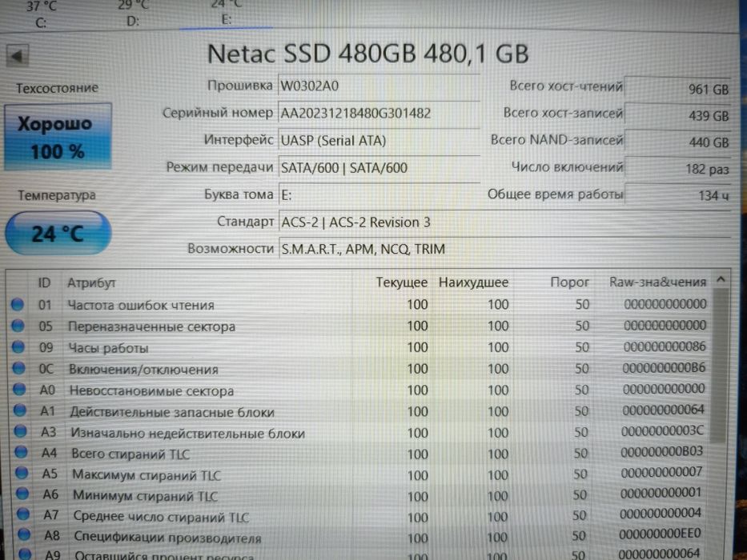Click the Стандарт field ACS-2 Revision 3
The image size is (747, 560).
click(x=504, y=222)
